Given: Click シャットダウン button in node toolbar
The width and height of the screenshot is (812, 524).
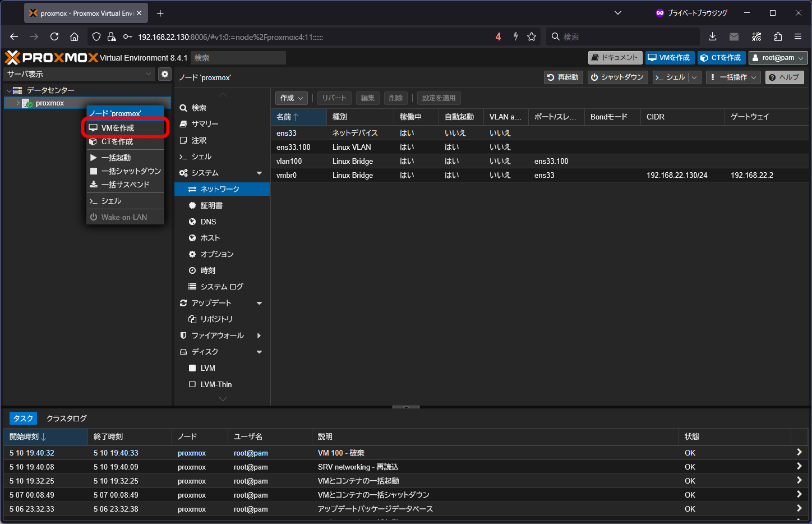Looking at the screenshot, I should [617, 77].
